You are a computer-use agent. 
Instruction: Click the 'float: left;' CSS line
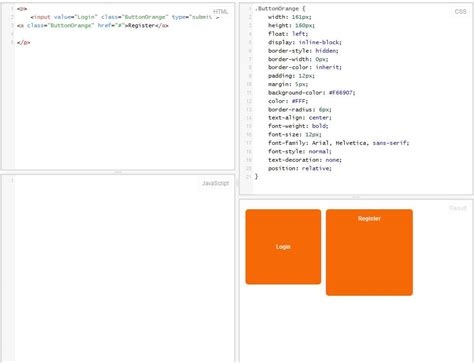click(288, 34)
